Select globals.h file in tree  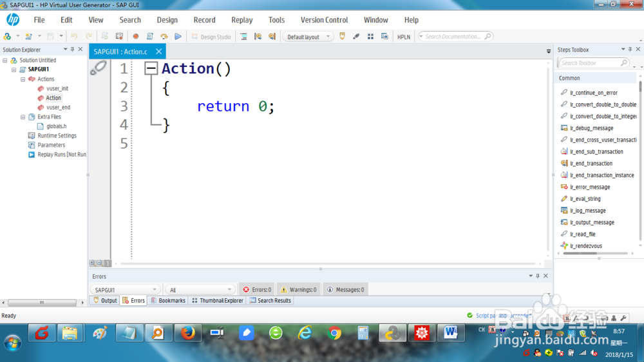(56, 126)
